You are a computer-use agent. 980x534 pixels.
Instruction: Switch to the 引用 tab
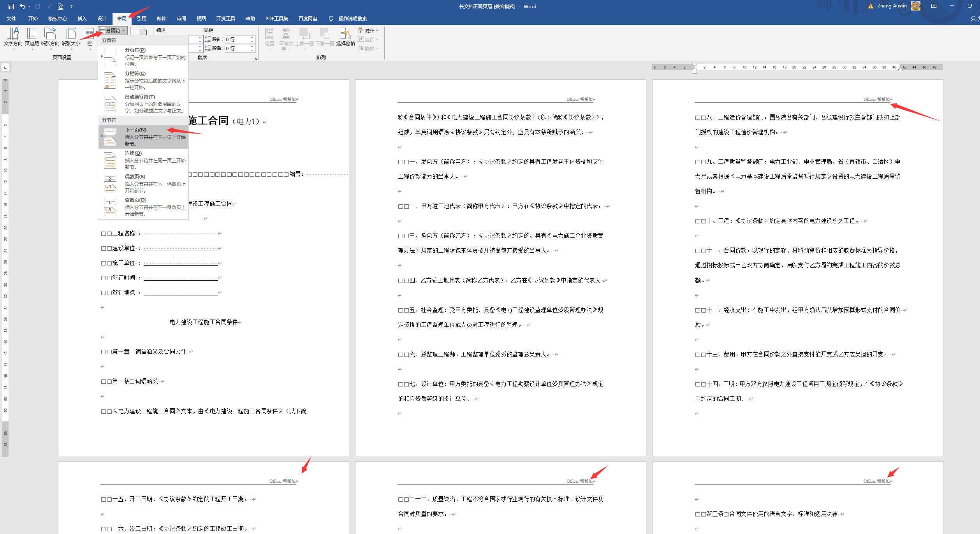click(x=141, y=18)
